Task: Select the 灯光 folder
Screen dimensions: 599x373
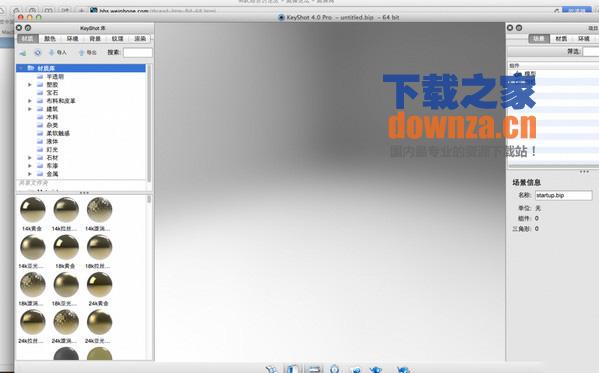Action: pyautogui.click(x=52, y=149)
